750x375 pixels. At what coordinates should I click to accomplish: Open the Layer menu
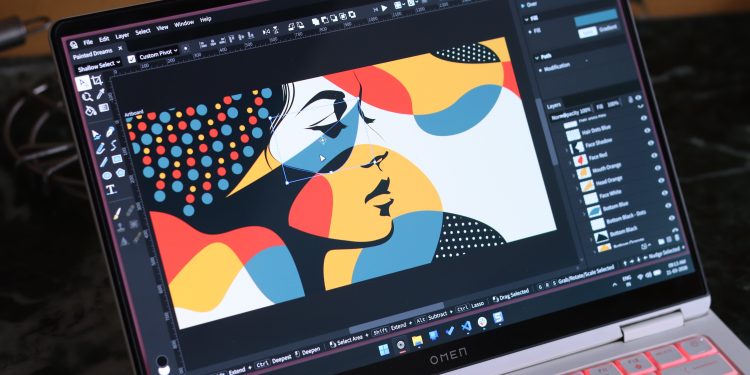pyautogui.click(x=122, y=35)
